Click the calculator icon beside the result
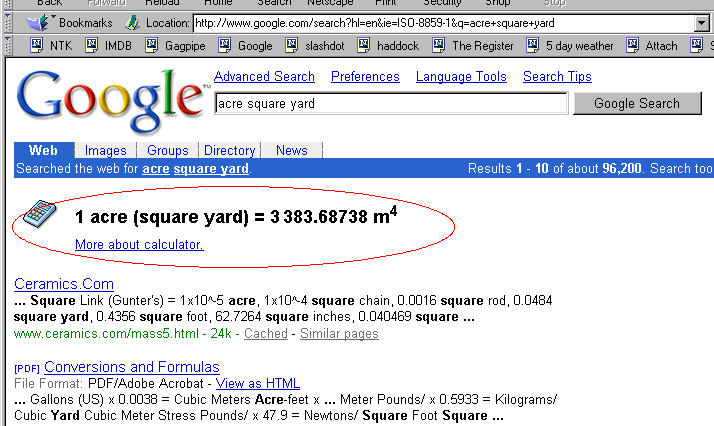 pos(40,213)
